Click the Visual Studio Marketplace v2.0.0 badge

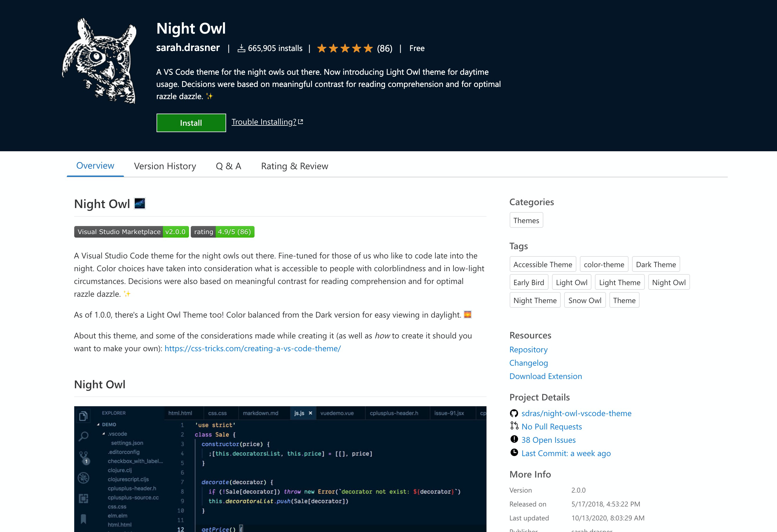coord(131,232)
